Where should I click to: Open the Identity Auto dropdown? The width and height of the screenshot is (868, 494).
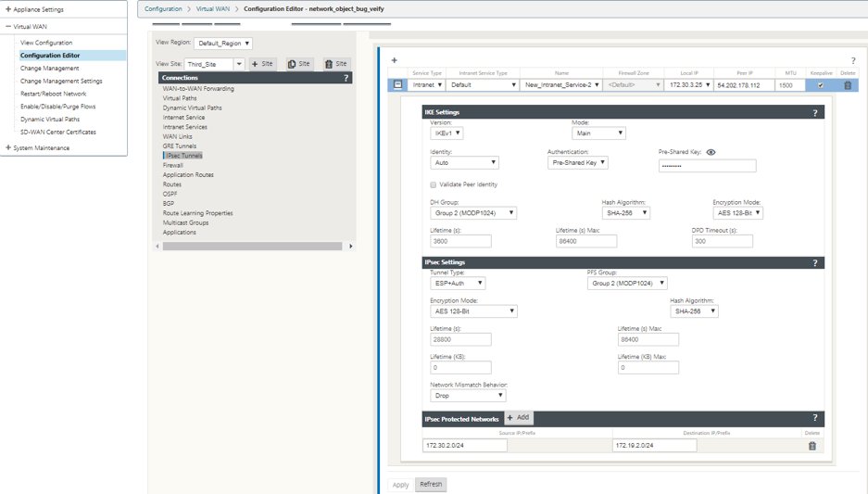coord(464,163)
